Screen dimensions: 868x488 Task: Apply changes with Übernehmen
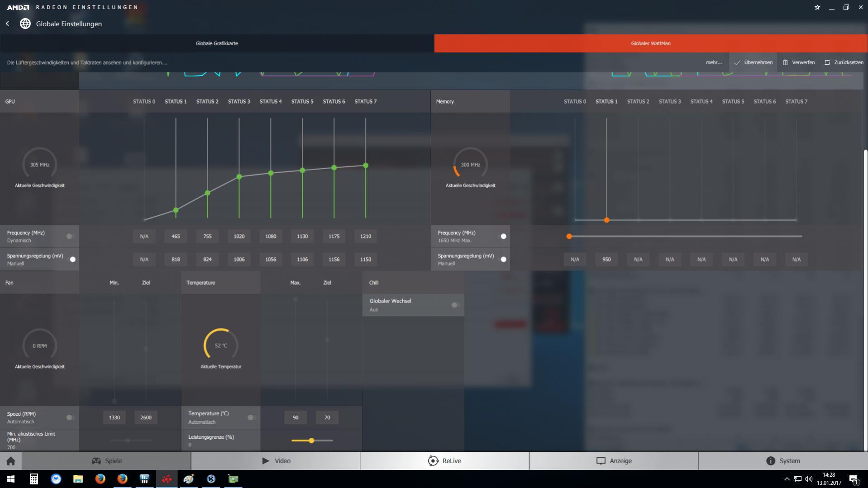click(753, 62)
